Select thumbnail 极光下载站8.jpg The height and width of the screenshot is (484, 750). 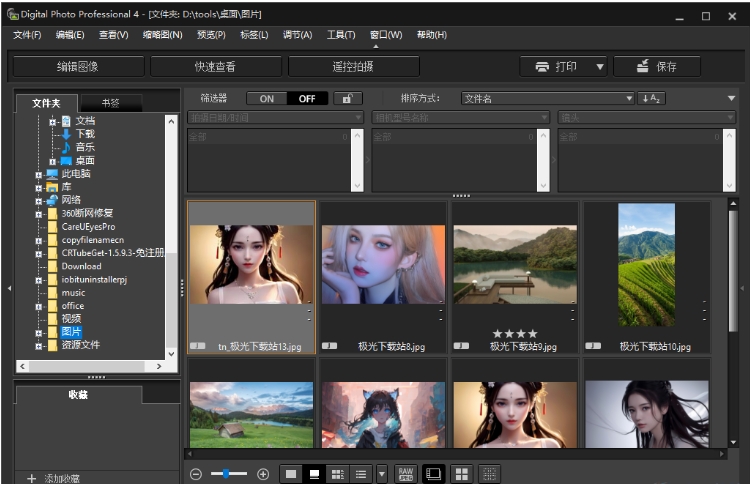click(x=383, y=277)
